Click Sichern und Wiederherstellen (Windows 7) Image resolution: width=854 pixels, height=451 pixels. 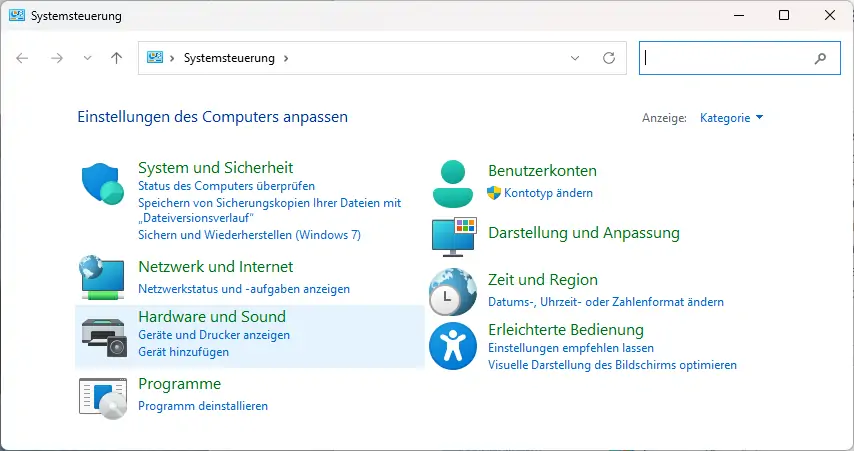[249, 234]
